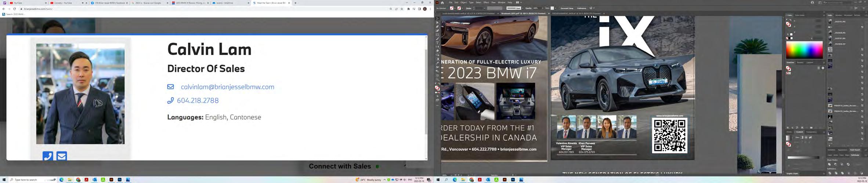Open brush definition Basic dropdown
Screen dimensions: 868x183
point(522,8)
